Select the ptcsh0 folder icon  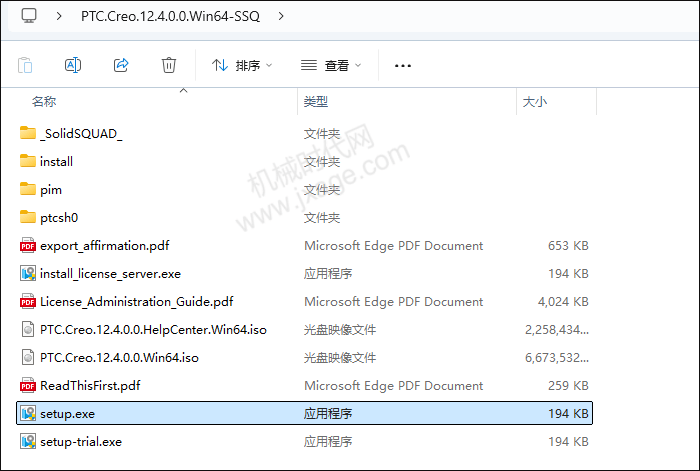tap(28, 217)
